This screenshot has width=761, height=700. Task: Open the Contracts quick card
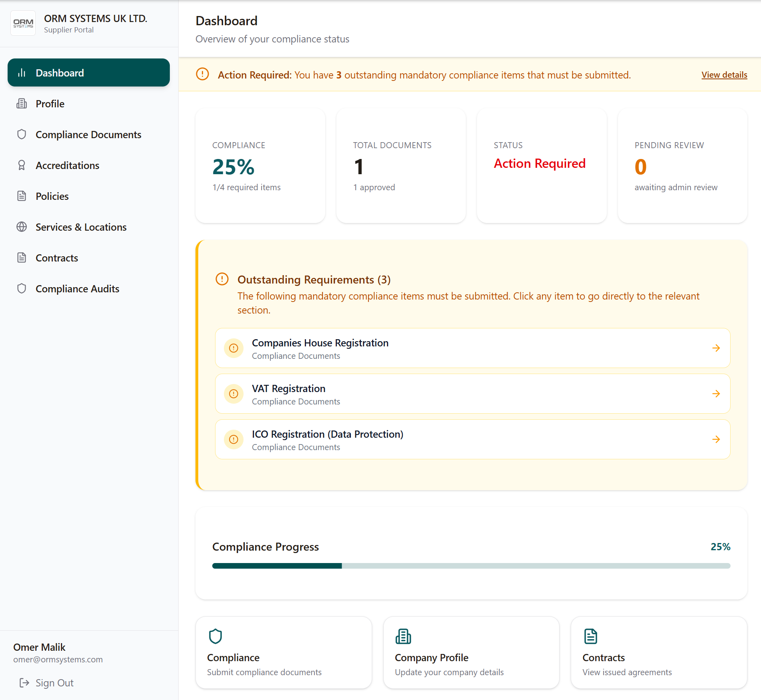tap(659, 653)
